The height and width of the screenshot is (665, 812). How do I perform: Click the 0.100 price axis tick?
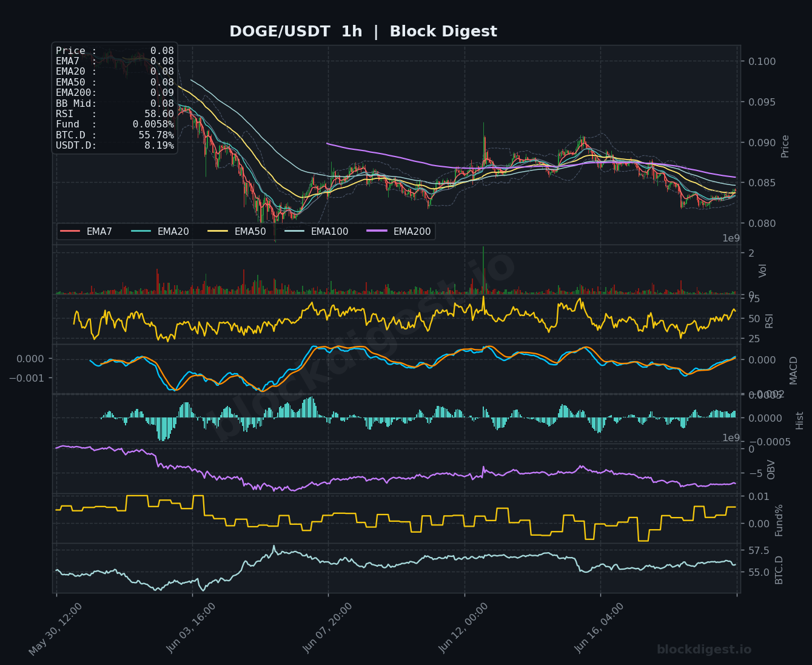click(x=762, y=61)
